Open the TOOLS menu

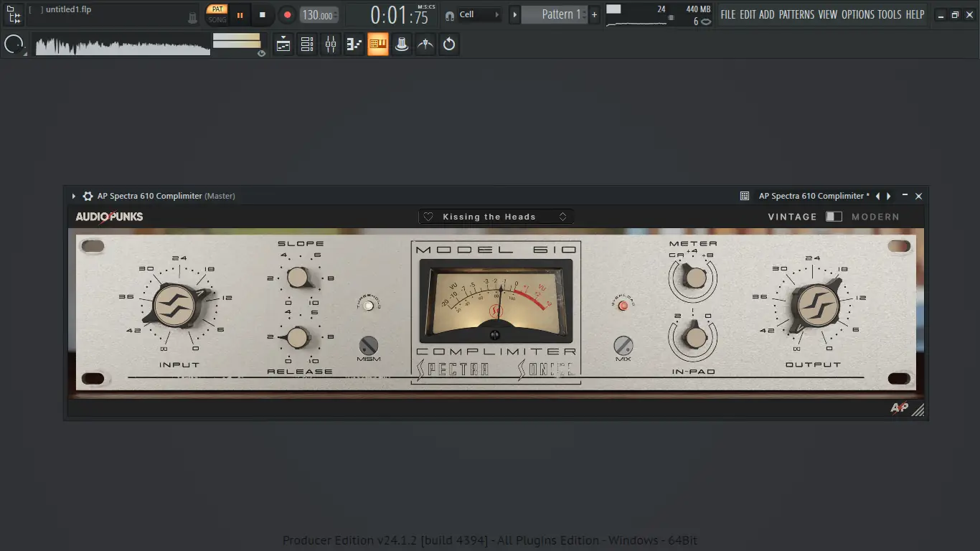tap(890, 14)
